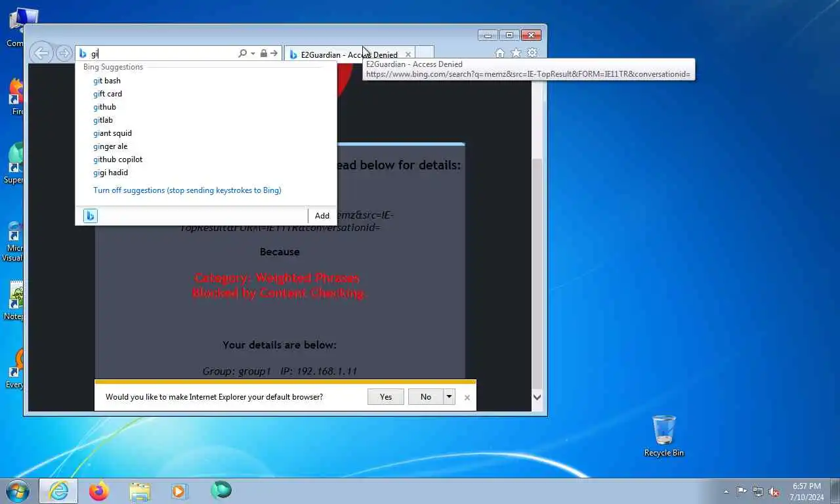Click the search magnifier in address bar
The height and width of the screenshot is (504, 840).
click(242, 53)
